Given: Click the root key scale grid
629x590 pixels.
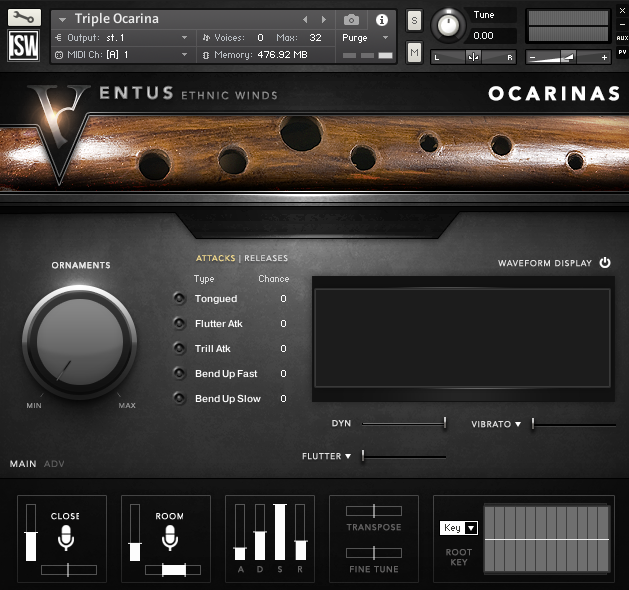Looking at the screenshot, I should click(547, 537).
